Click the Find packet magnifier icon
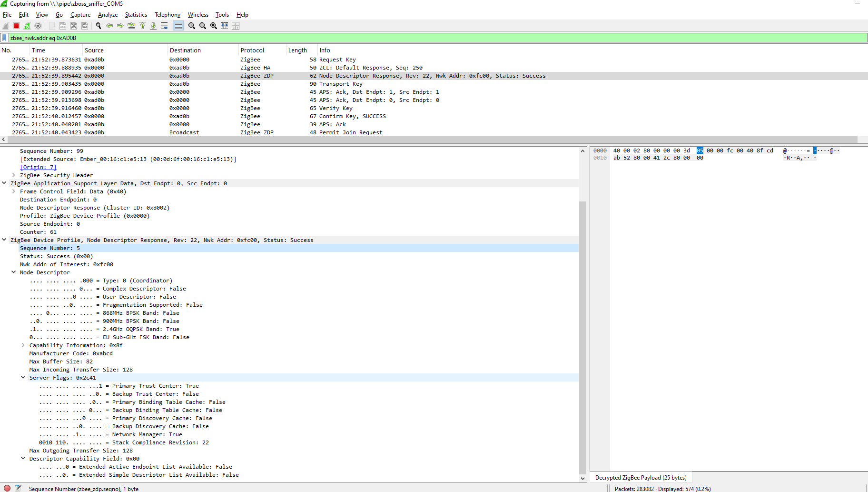868x492 pixels. click(x=99, y=26)
